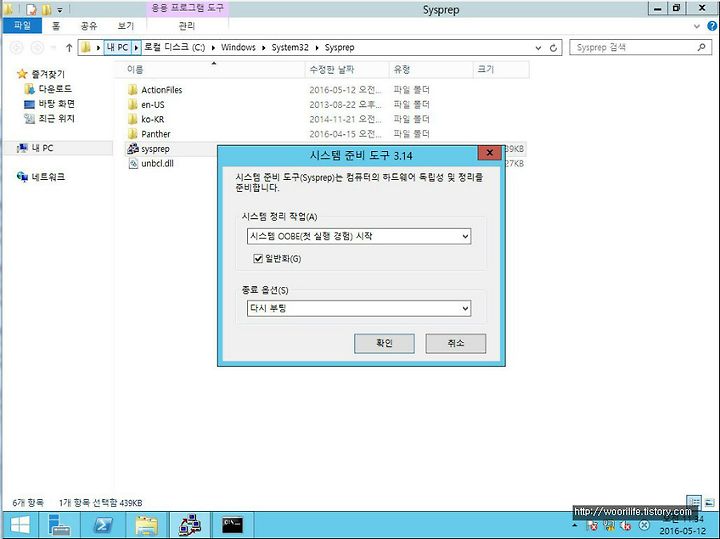
Task: Select the sysprep application icon
Action: click(x=133, y=149)
